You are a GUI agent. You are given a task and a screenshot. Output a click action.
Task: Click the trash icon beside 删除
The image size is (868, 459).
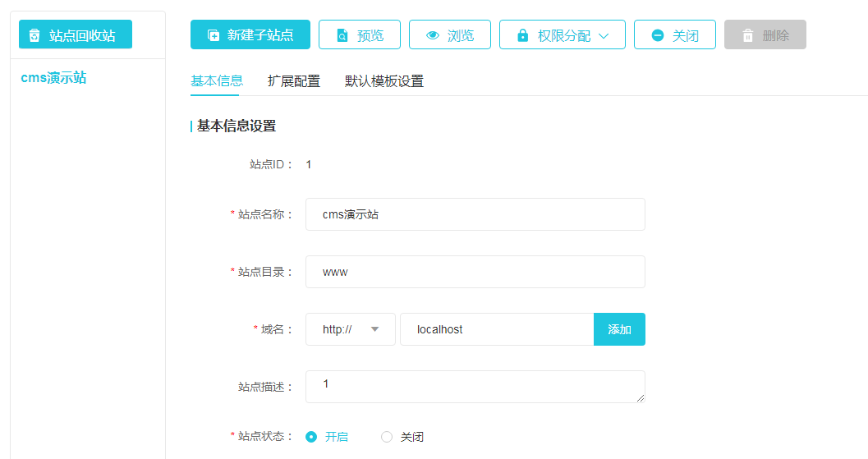748,35
